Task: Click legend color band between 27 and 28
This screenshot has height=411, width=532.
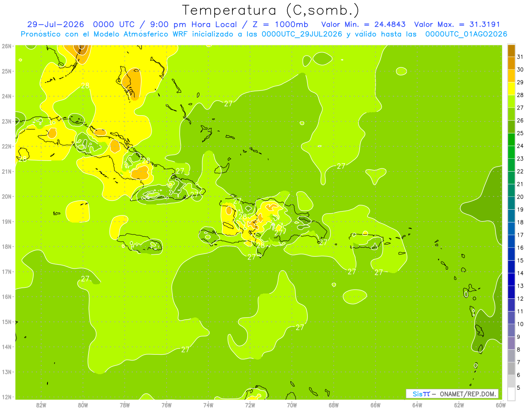Action: [511, 101]
